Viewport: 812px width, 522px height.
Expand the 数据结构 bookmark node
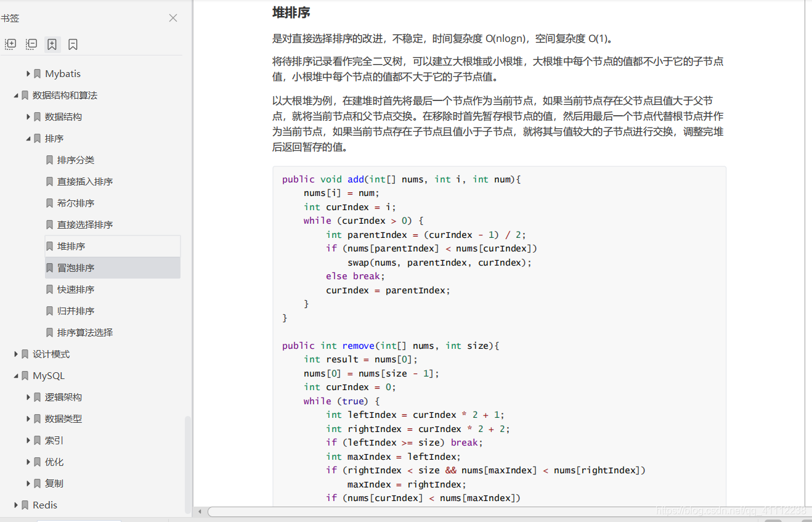coord(28,116)
